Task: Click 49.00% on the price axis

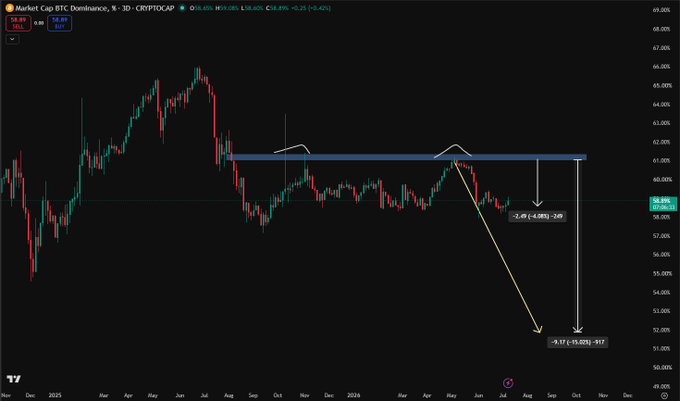Action: (x=661, y=386)
